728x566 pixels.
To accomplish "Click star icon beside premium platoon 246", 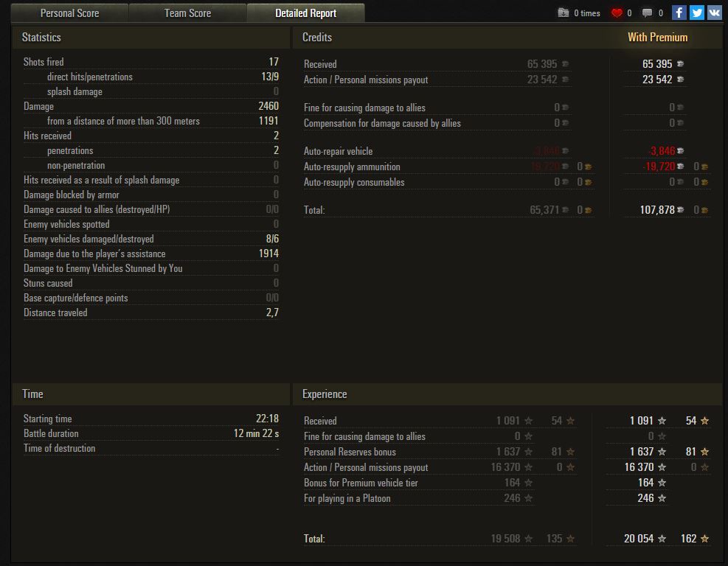I will coord(662,497).
